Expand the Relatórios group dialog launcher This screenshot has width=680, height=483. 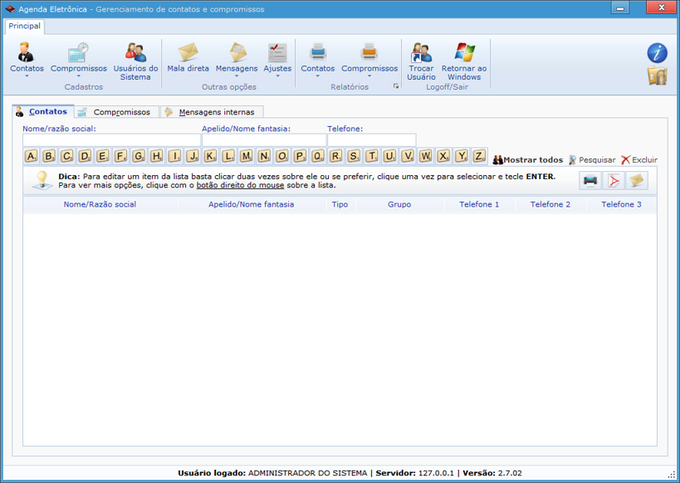click(x=396, y=86)
